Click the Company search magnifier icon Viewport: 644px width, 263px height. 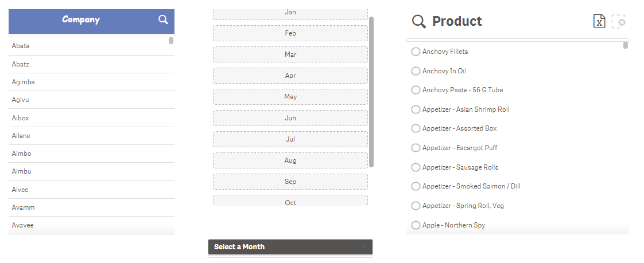[x=163, y=19]
